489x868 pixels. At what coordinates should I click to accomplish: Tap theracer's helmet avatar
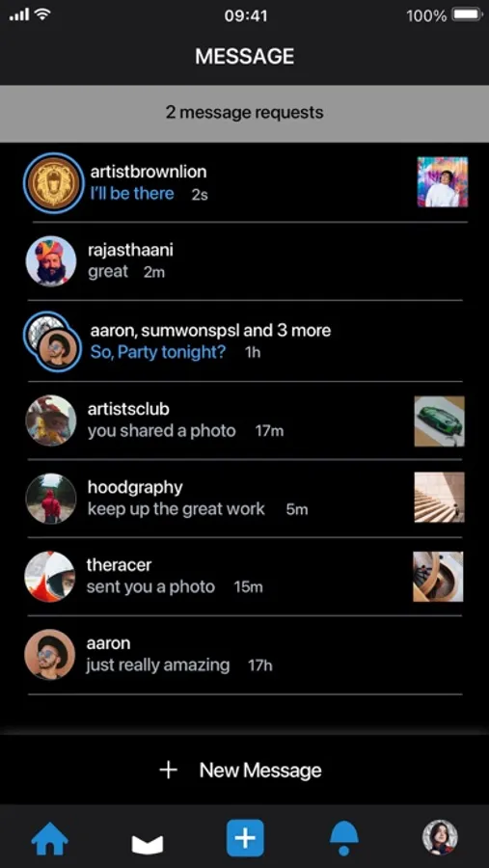50,577
